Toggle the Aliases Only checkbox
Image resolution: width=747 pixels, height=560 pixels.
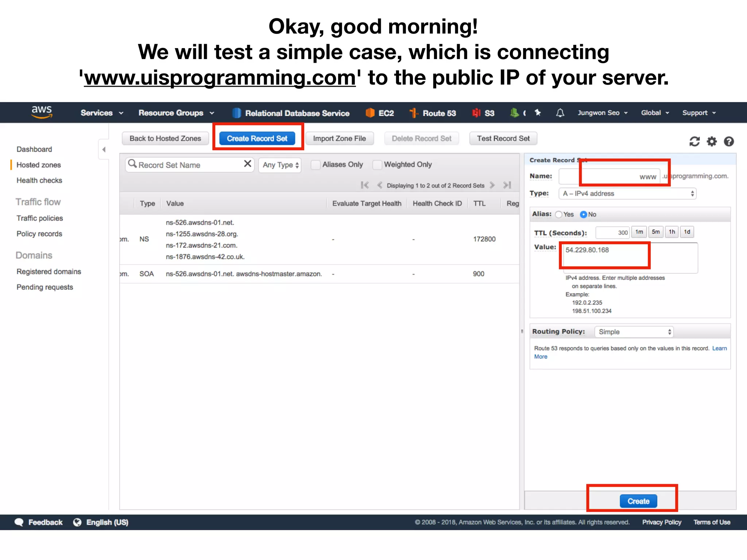tap(316, 165)
